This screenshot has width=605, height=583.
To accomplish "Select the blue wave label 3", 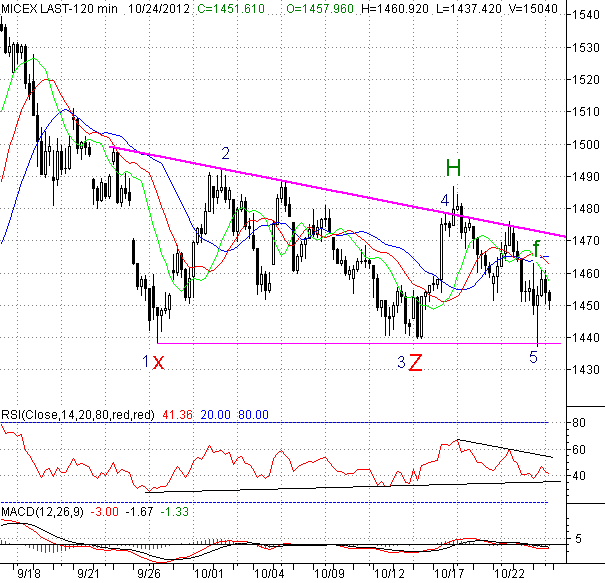I will coord(401,362).
